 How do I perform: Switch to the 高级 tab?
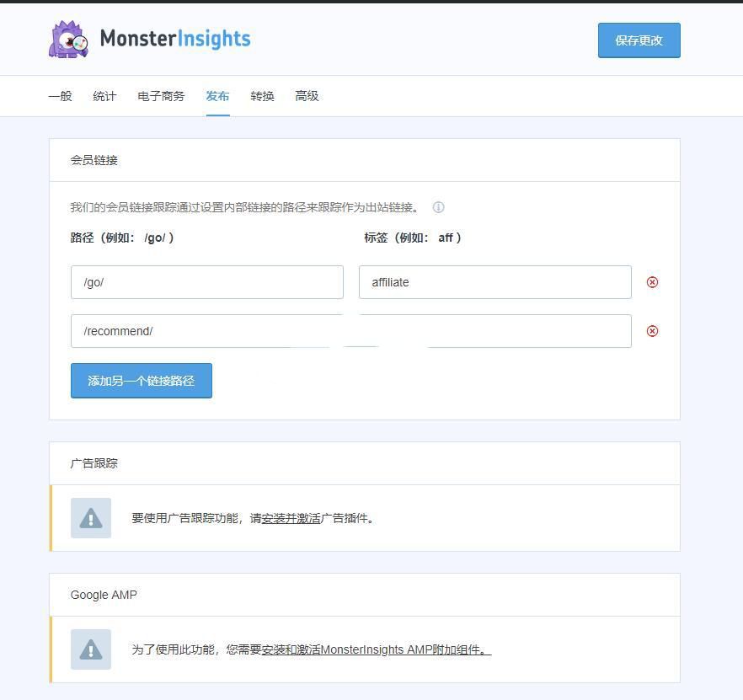(307, 96)
